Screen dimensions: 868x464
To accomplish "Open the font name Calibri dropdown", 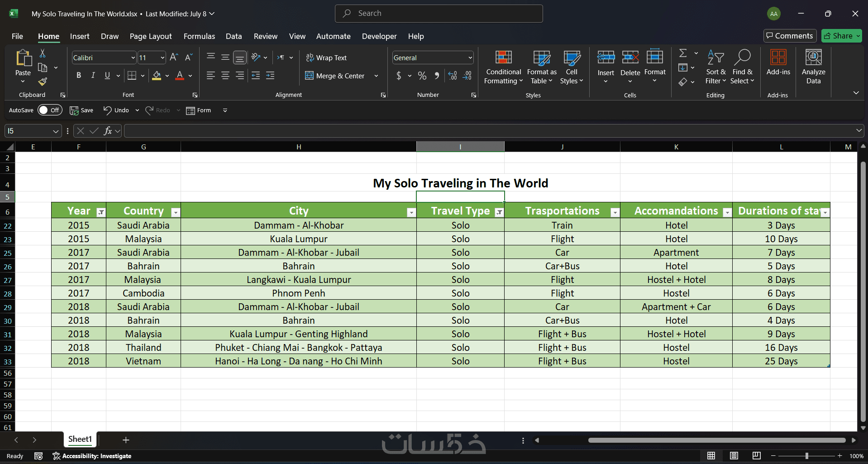I will (x=133, y=57).
